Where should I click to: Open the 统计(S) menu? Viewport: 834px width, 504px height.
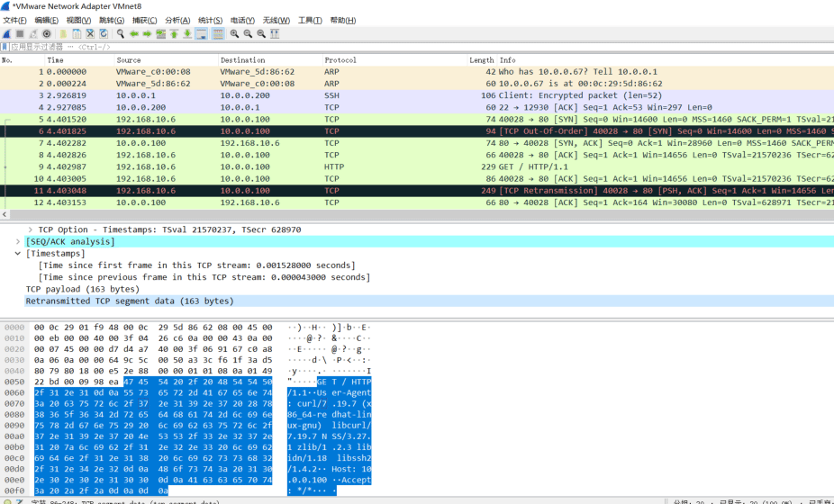click(210, 20)
